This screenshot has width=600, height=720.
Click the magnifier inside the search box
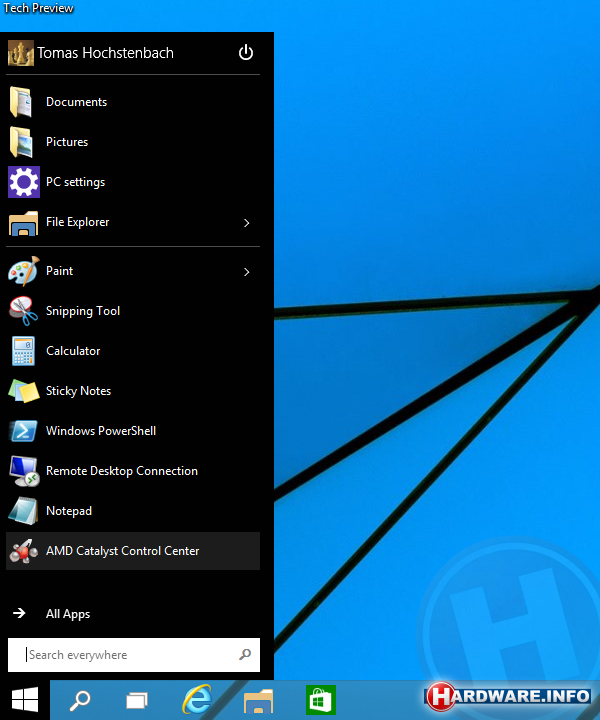245,654
